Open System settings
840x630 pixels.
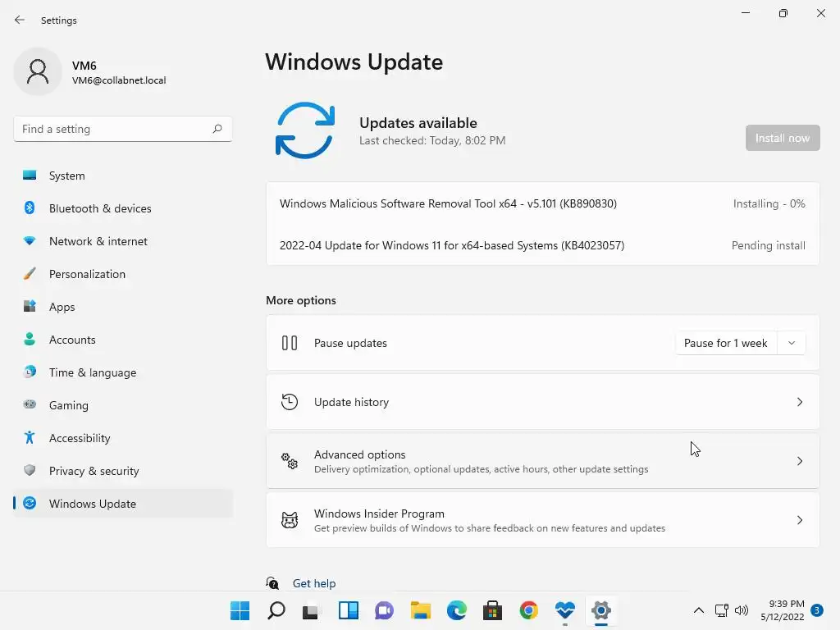tap(123, 176)
